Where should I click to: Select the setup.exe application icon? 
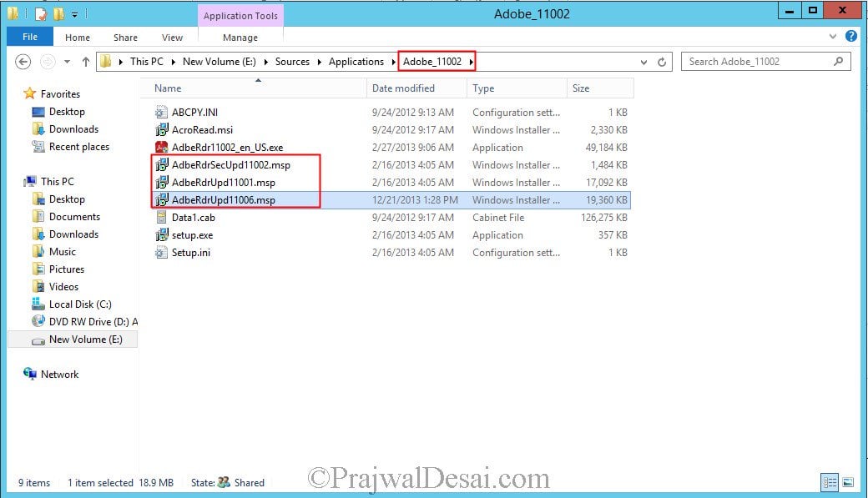pyautogui.click(x=161, y=235)
